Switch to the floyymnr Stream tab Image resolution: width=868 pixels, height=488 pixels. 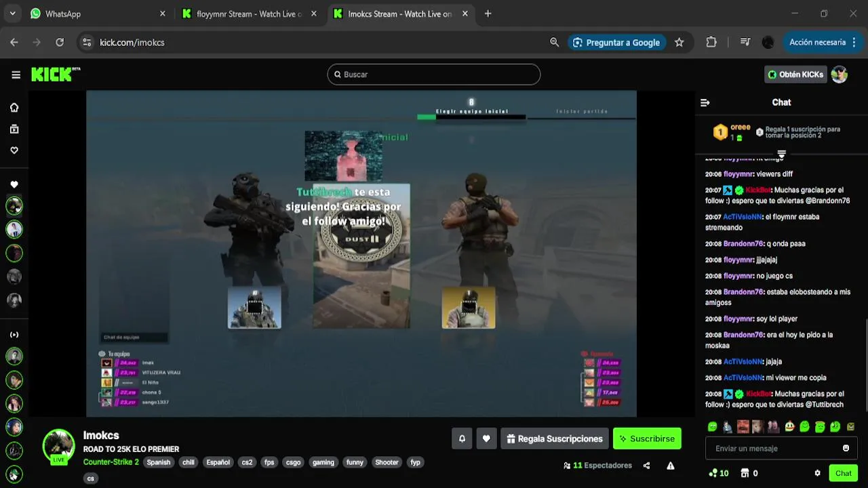pos(248,14)
